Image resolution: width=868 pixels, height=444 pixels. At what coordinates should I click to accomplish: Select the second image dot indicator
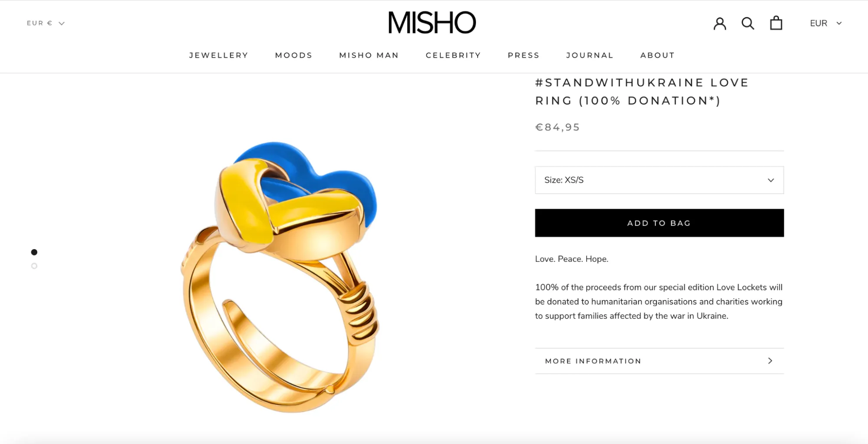click(34, 266)
